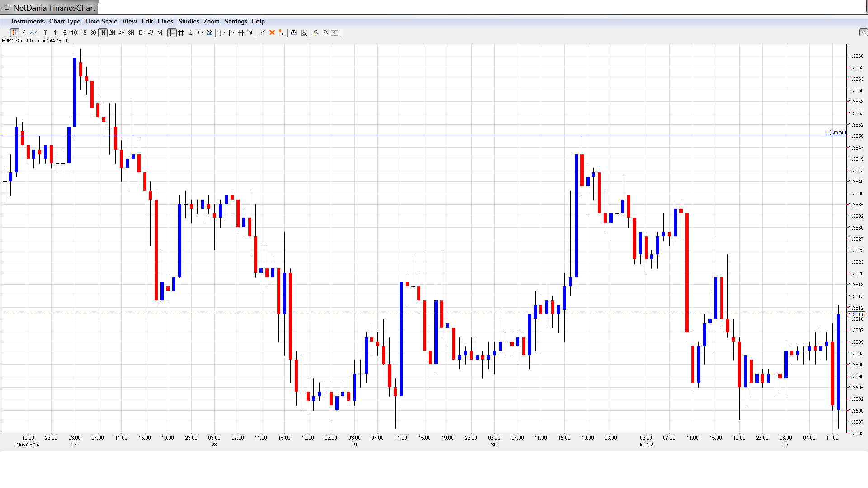868x488 pixels.
Task: Click the NetDania FinanceChart title icon
Action: click(5, 8)
